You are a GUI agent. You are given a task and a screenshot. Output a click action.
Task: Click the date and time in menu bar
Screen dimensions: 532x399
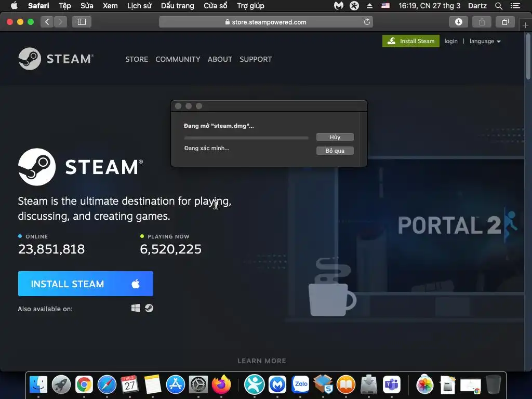pos(430,5)
